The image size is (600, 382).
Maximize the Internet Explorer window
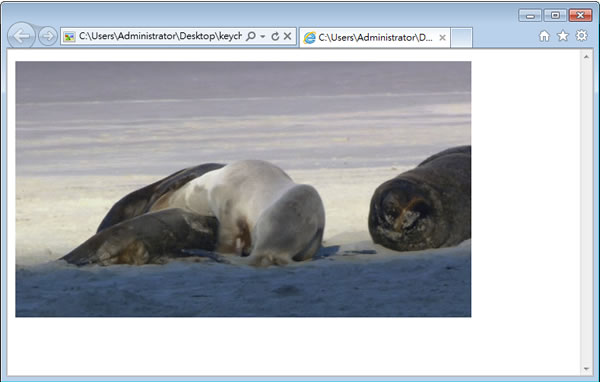[x=555, y=15]
